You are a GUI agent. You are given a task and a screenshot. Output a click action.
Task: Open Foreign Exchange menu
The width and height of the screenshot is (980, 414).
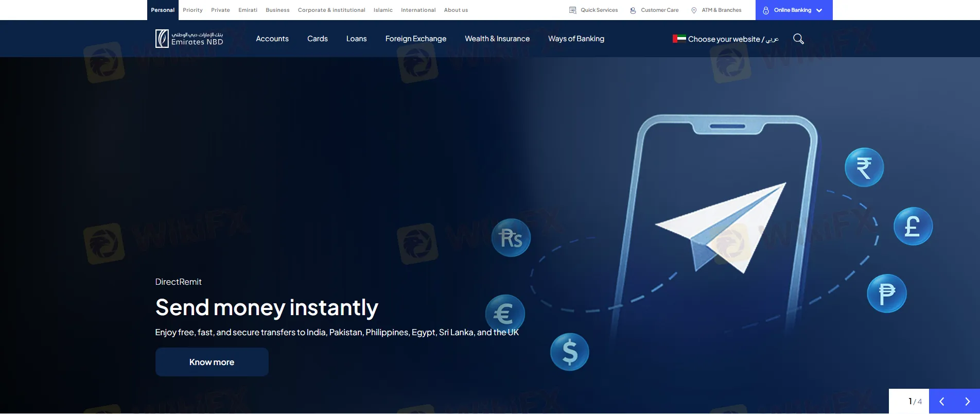(415, 39)
